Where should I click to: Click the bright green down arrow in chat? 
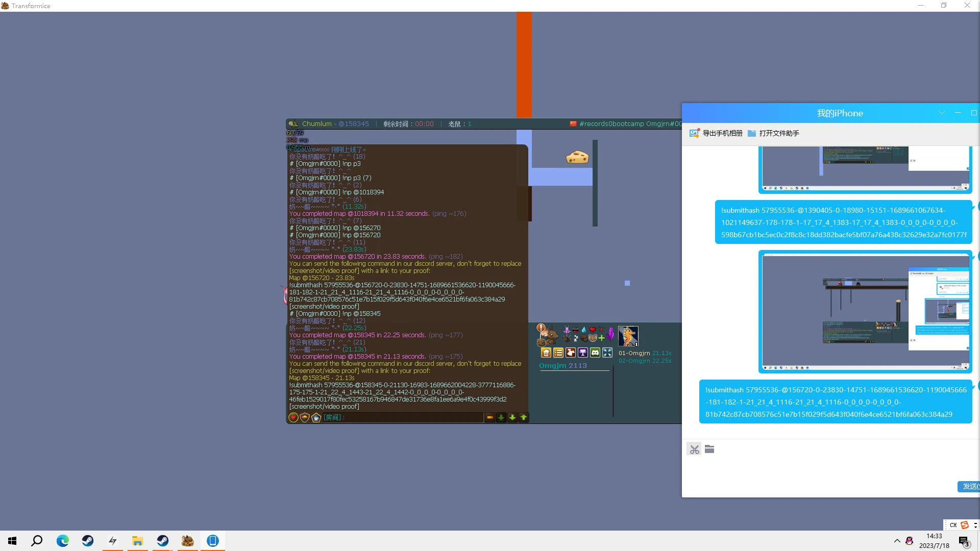click(x=512, y=417)
